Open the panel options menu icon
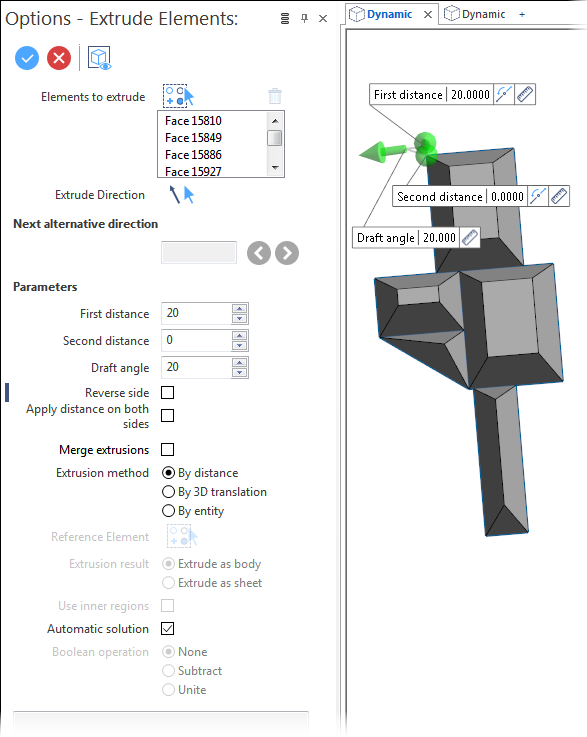The width and height of the screenshot is (587, 737). 285,18
